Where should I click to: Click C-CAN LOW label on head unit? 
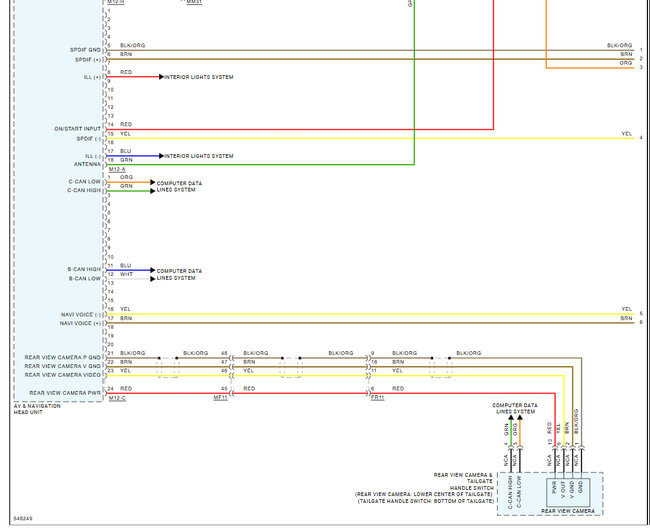tap(85, 182)
